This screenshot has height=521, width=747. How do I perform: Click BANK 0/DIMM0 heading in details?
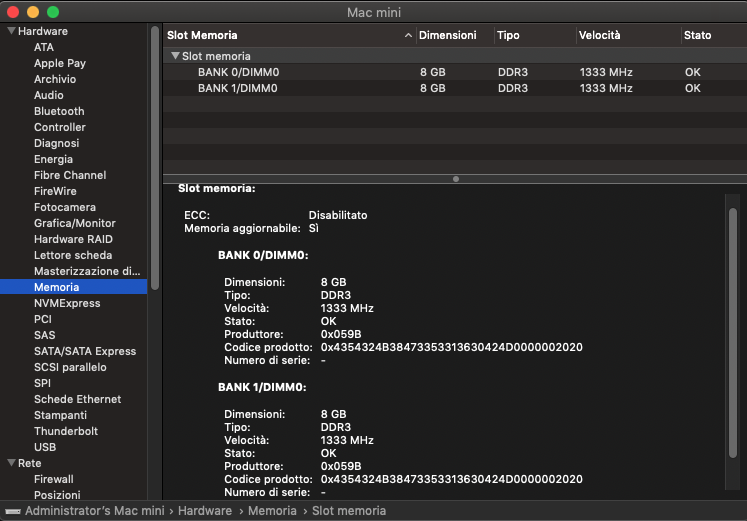(x=263, y=255)
